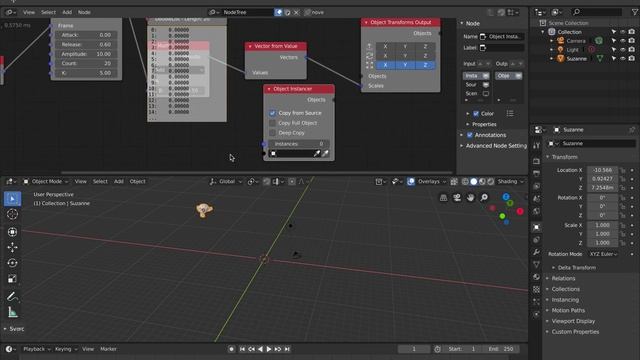Open the Rotation Mode XYZ Euler dropdown
Screen dimensions: 640x360
603,254
